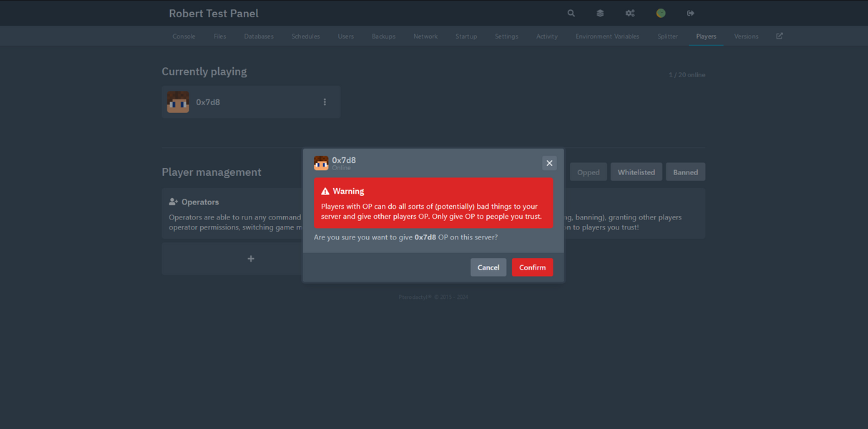This screenshot has height=429, width=868.
Task: Confirm giving 0x7d8 OP
Action: coord(532,267)
